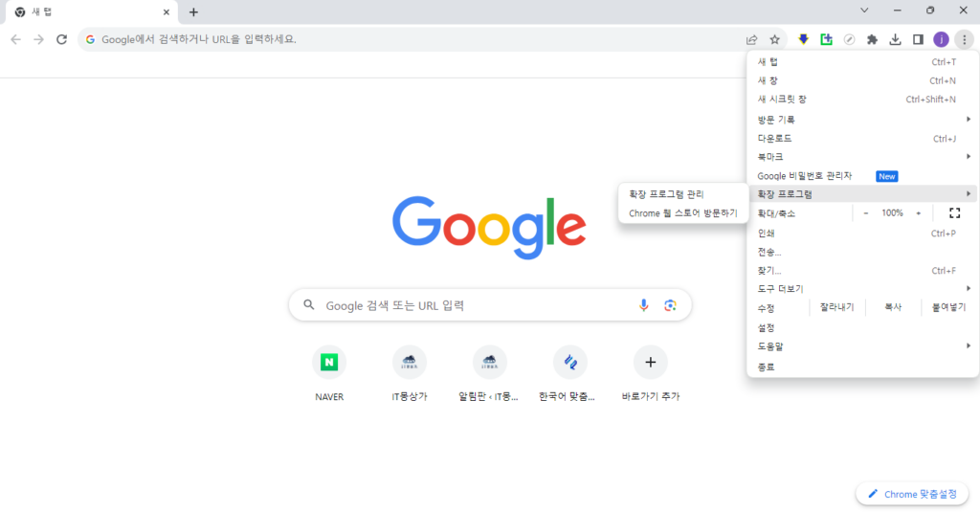Select 찾기... from the menu

click(863, 271)
